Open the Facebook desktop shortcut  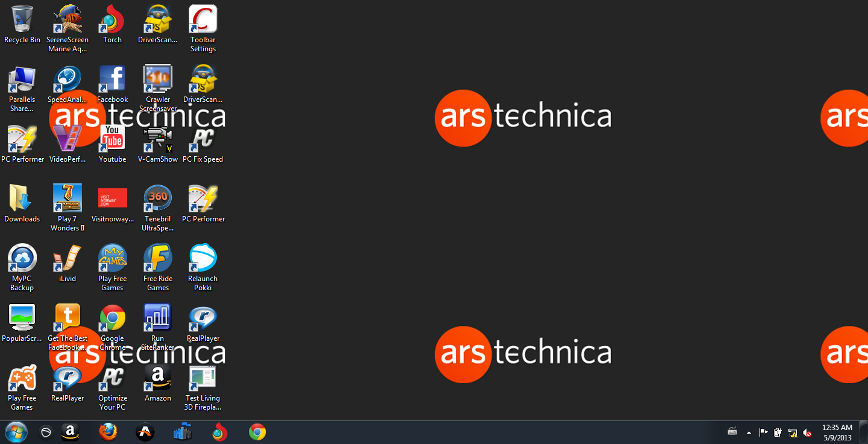112,84
